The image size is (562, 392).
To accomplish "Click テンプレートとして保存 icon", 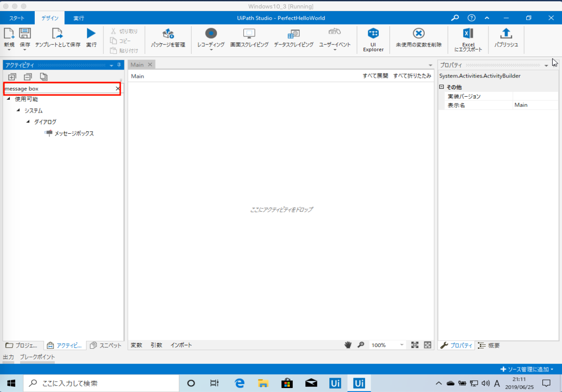I will click(x=57, y=33).
